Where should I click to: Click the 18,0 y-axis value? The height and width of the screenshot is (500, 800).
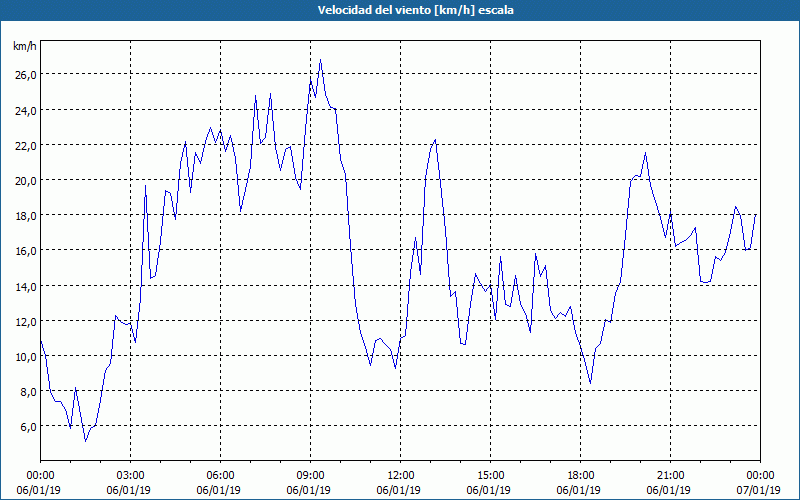pos(26,216)
